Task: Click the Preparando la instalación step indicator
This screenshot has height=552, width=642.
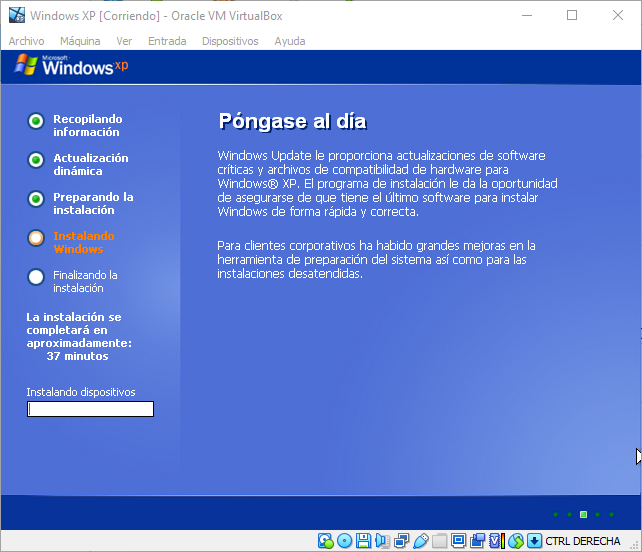Action: click(36, 199)
